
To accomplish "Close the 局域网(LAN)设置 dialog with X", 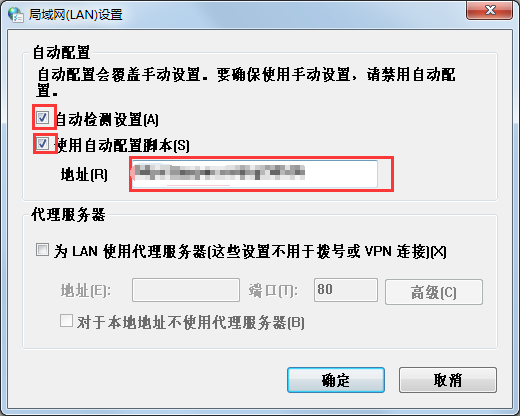I will 489,10.
